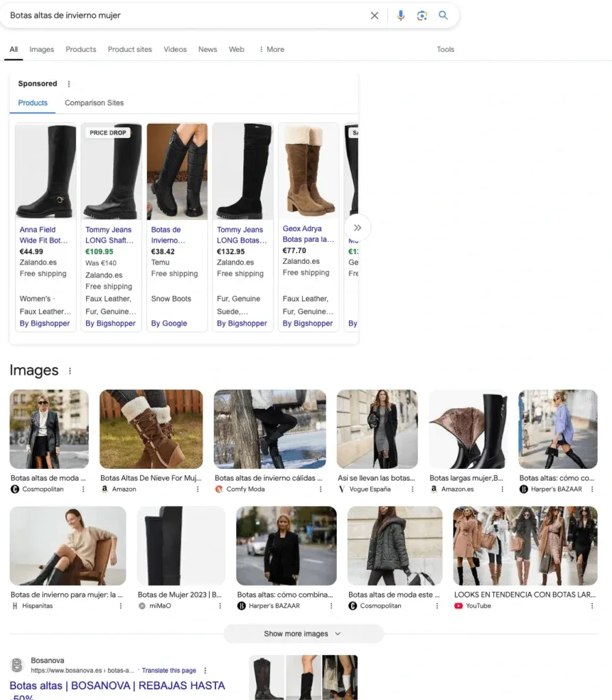Open Temu Botas de Invierno product link
The width and height of the screenshot is (612, 700).
[168, 235]
